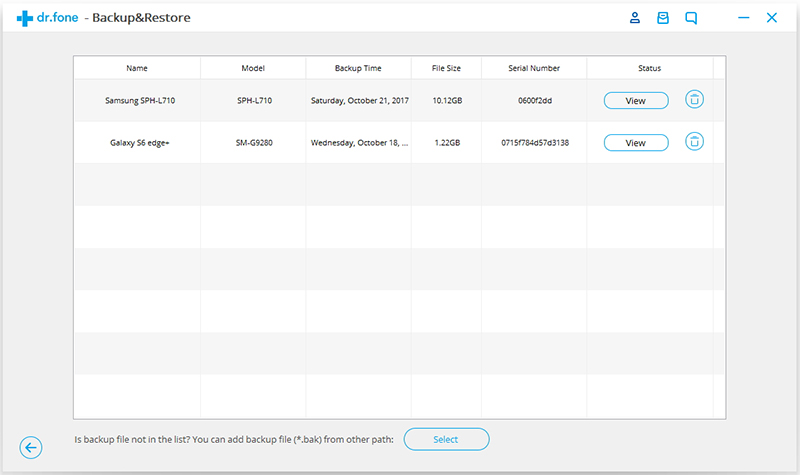Click the 1.22GB file size
Image resolution: width=800 pixels, height=475 pixels.
coord(447,143)
